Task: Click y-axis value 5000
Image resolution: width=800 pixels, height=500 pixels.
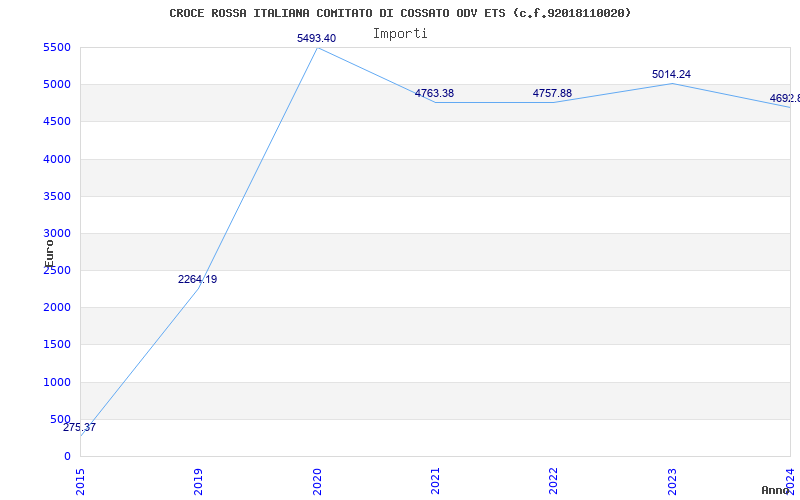Action: click(x=57, y=84)
